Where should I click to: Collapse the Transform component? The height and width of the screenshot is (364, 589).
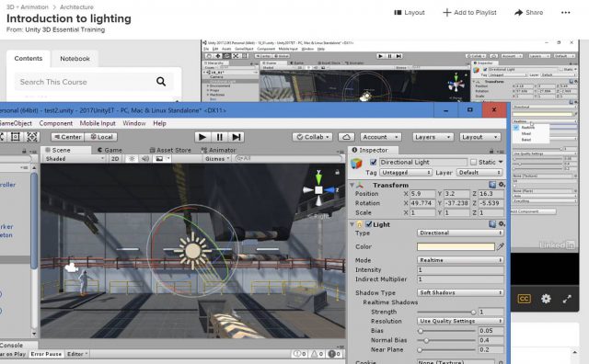pyautogui.click(x=352, y=185)
